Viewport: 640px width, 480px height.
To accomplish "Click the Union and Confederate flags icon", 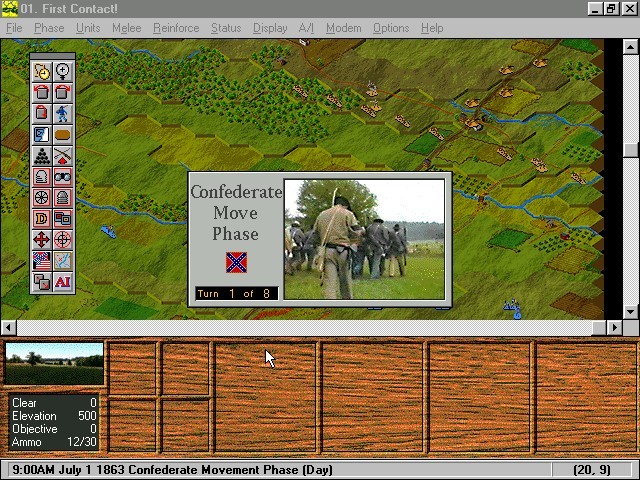I will [x=42, y=261].
